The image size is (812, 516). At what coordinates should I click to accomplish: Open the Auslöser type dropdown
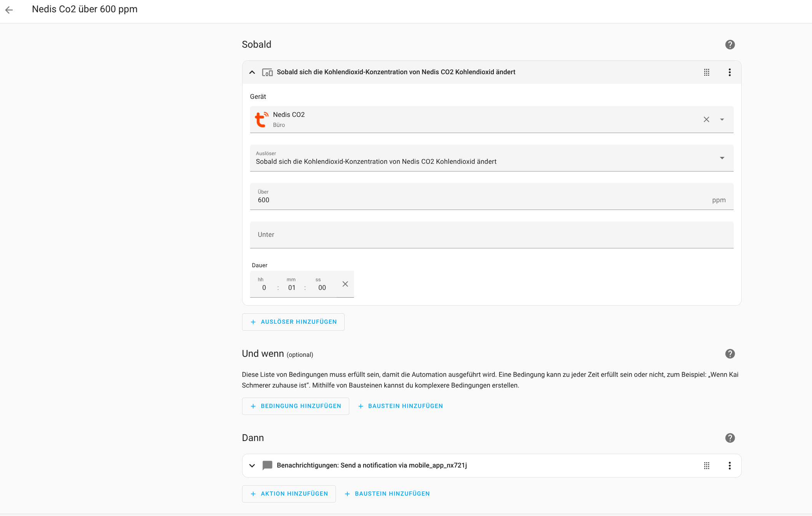[x=492, y=158]
